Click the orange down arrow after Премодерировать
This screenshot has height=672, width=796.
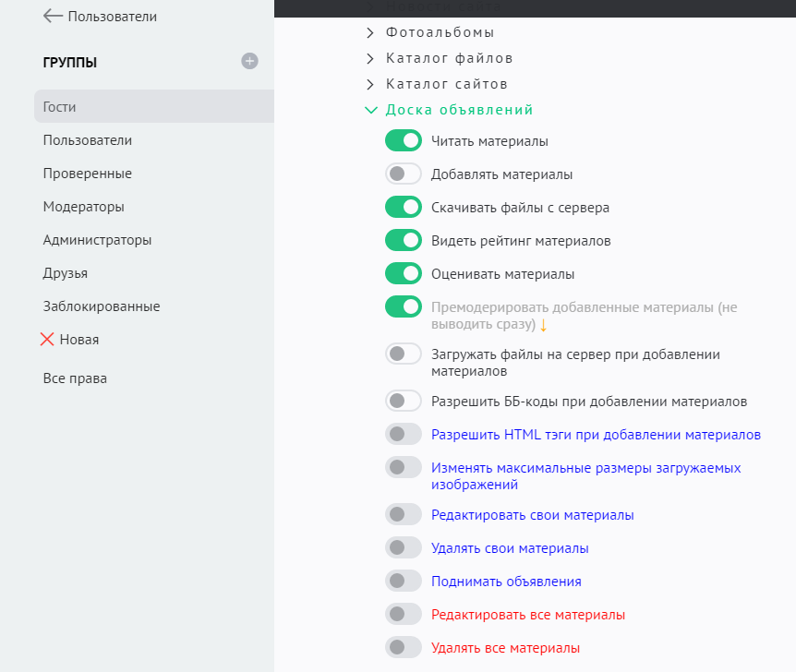pos(544,326)
